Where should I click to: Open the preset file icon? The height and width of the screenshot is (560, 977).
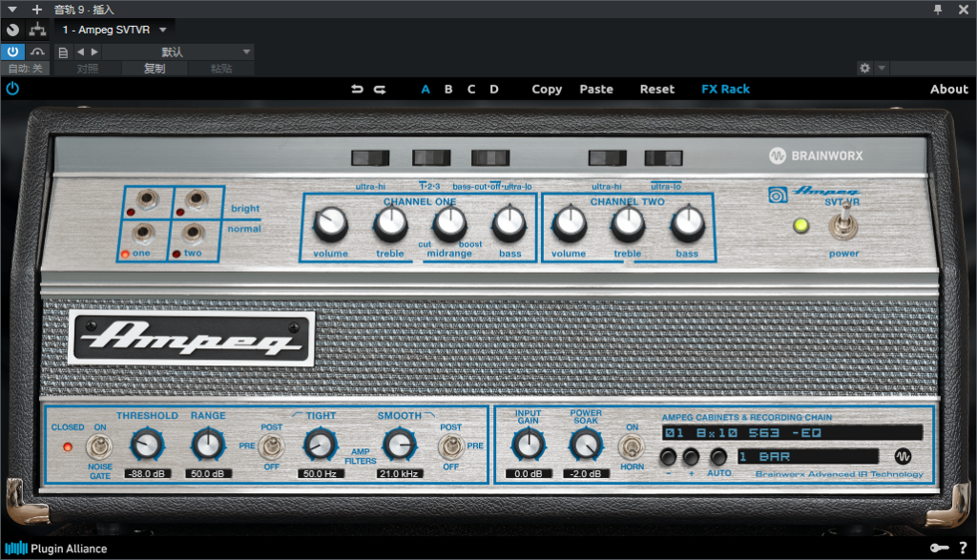pos(63,52)
